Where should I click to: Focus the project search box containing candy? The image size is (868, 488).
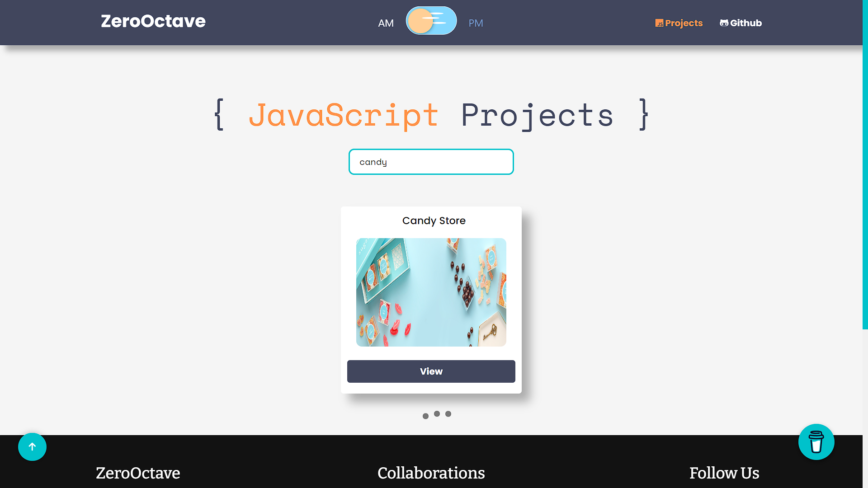431,162
